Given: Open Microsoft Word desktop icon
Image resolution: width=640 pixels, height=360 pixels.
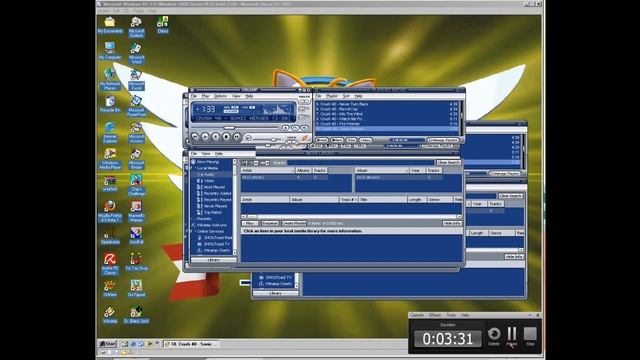Looking at the screenshot, I should (136, 53).
